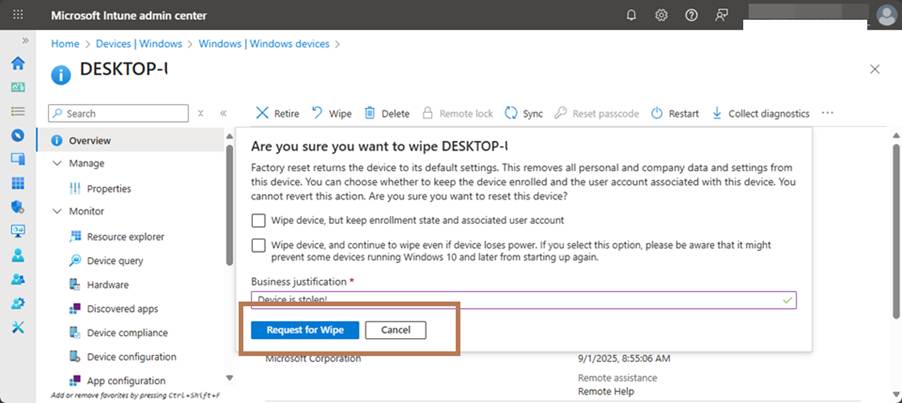
Task: Open Device compliance menu item
Action: [x=127, y=333]
